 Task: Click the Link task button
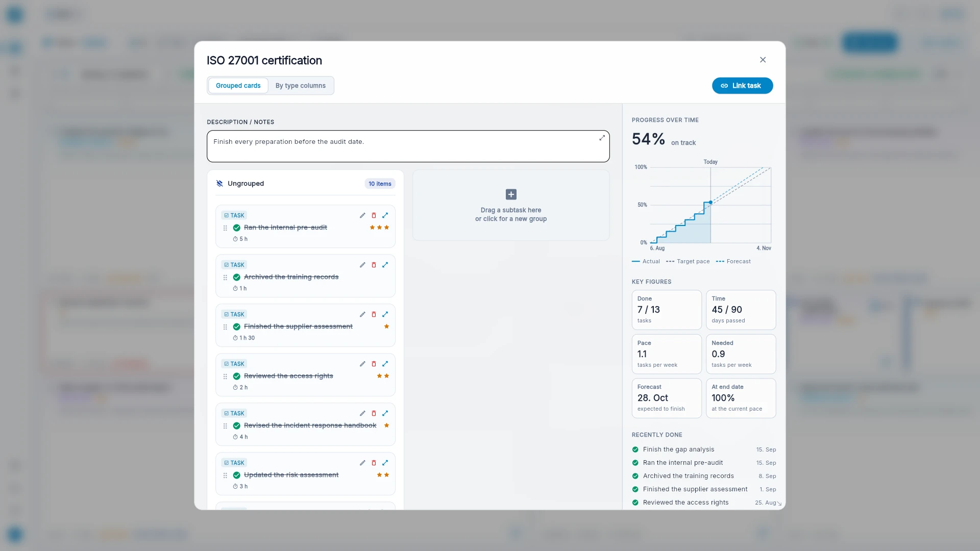tap(743, 86)
